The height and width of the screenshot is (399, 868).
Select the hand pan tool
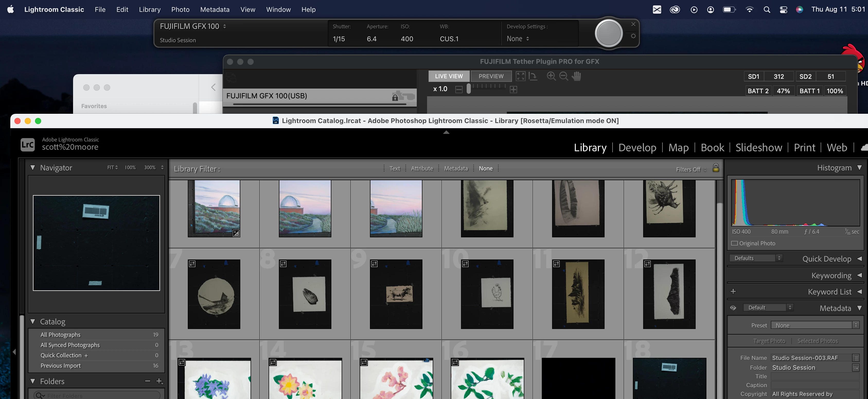(576, 76)
